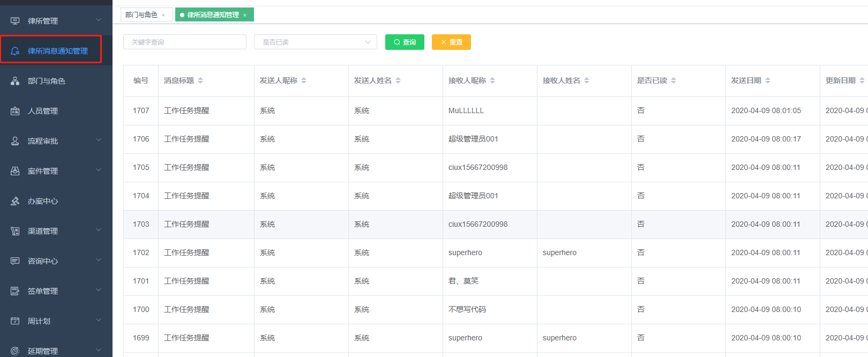The height and width of the screenshot is (357, 868).
Task: Open 律所消息通知管理 in the sidebar
Action: (x=56, y=51)
